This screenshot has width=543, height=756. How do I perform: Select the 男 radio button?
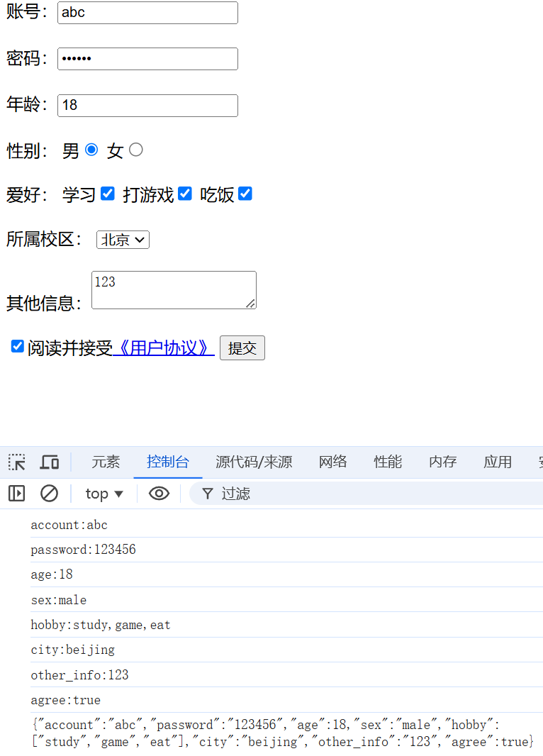tap(91, 150)
